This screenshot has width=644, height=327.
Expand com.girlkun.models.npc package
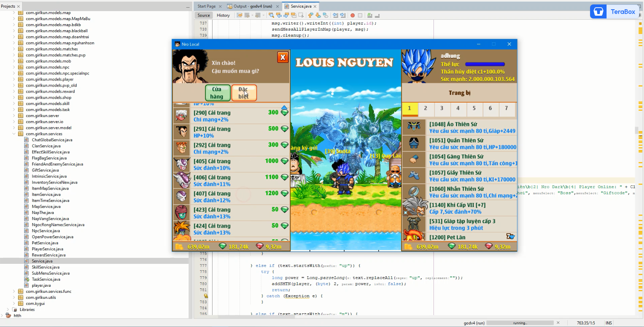[x=14, y=67]
